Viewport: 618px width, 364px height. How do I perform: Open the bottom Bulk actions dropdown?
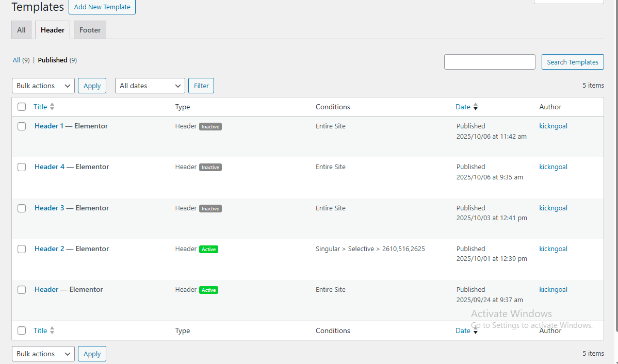coord(43,354)
